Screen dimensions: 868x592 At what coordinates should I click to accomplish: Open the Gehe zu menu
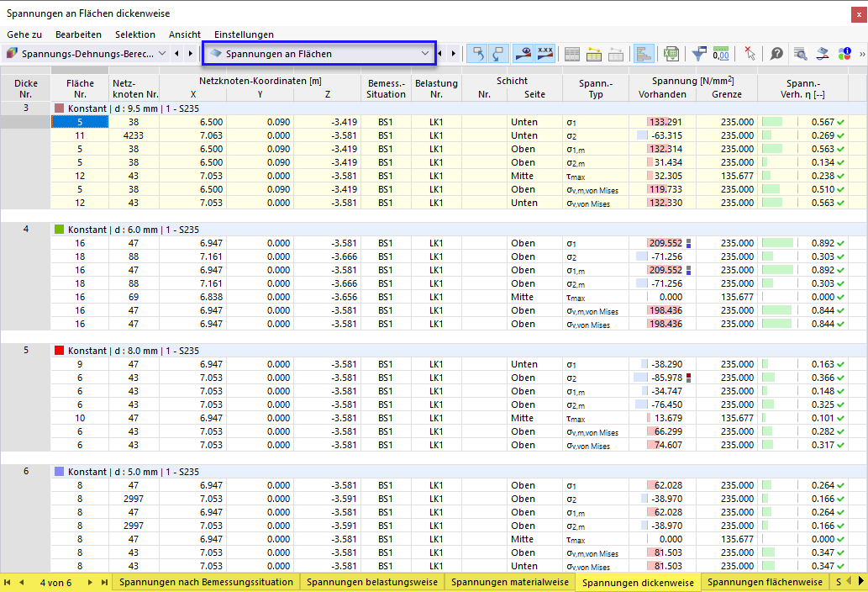[x=24, y=34]
